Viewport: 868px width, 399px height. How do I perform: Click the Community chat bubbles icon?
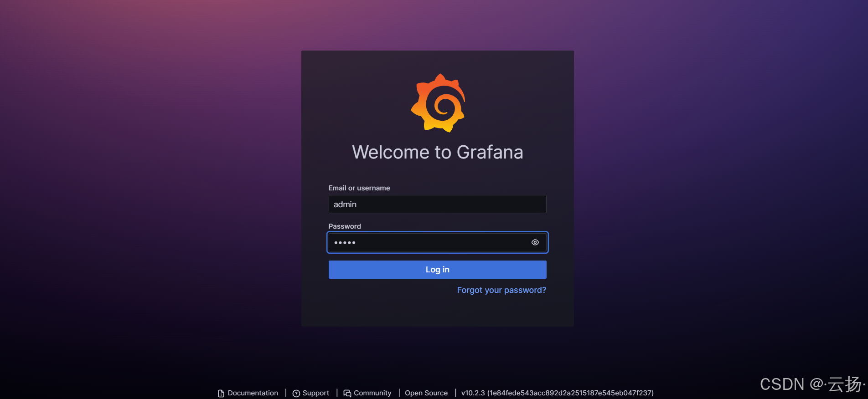click(x=347, y=393)
